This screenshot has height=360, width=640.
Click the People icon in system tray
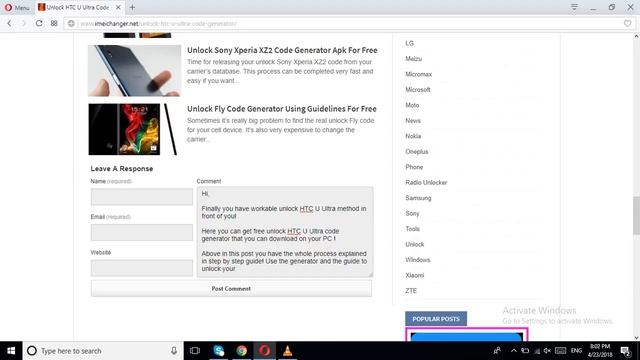[497, 351]
